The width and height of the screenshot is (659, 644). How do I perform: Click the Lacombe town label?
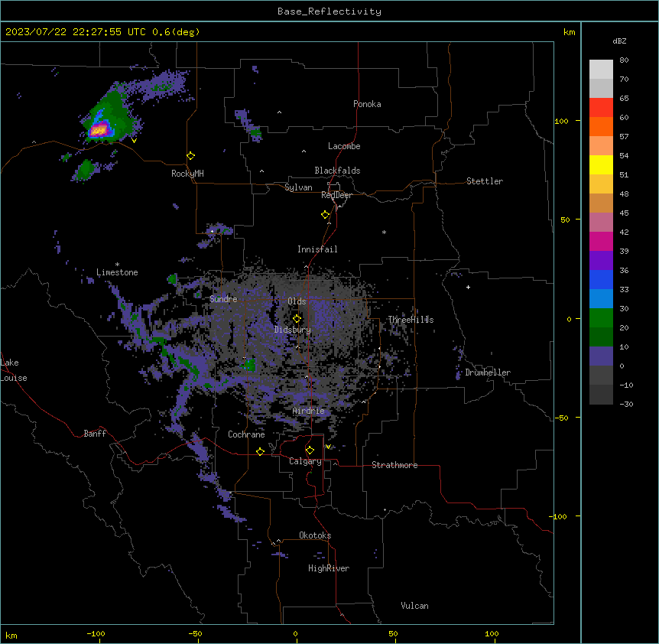344,146
